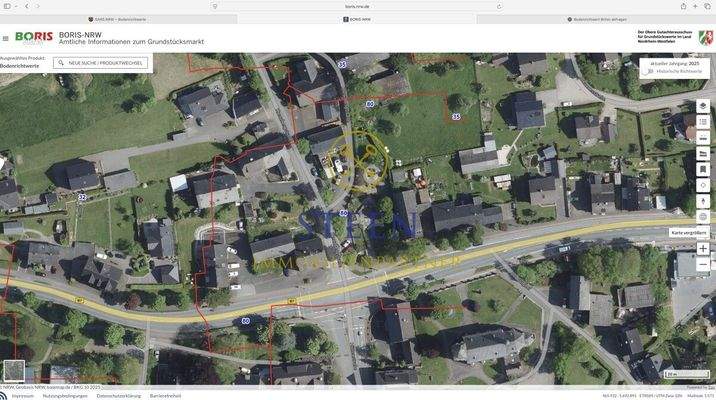Switch to the Bodenrichtwert Richtig abfragen tab

coord(596,20)
